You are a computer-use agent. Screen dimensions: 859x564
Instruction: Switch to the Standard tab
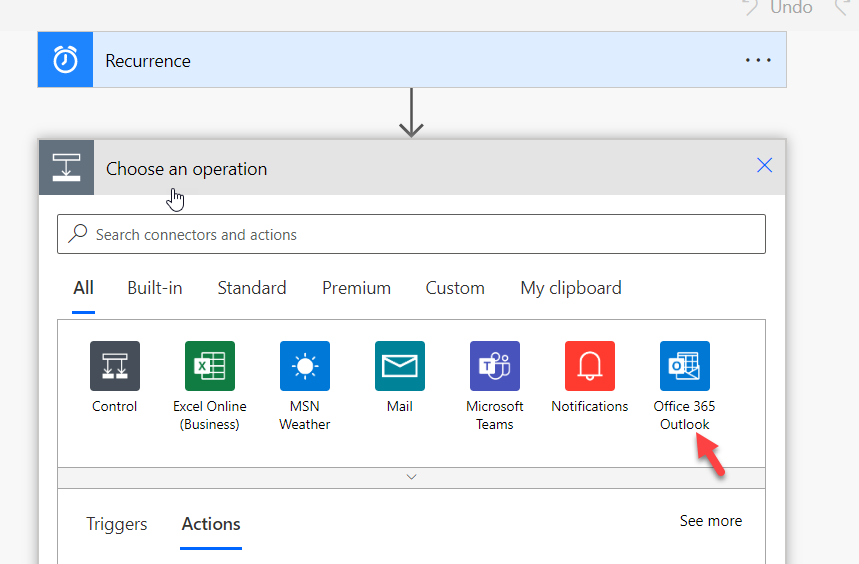[252, 288]
